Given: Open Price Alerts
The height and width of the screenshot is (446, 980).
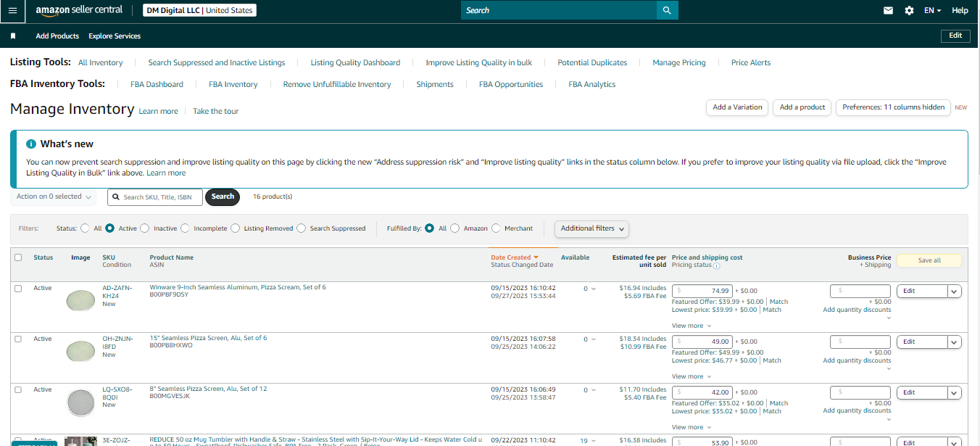Looking at the screenshot, I should coord(751,63).
